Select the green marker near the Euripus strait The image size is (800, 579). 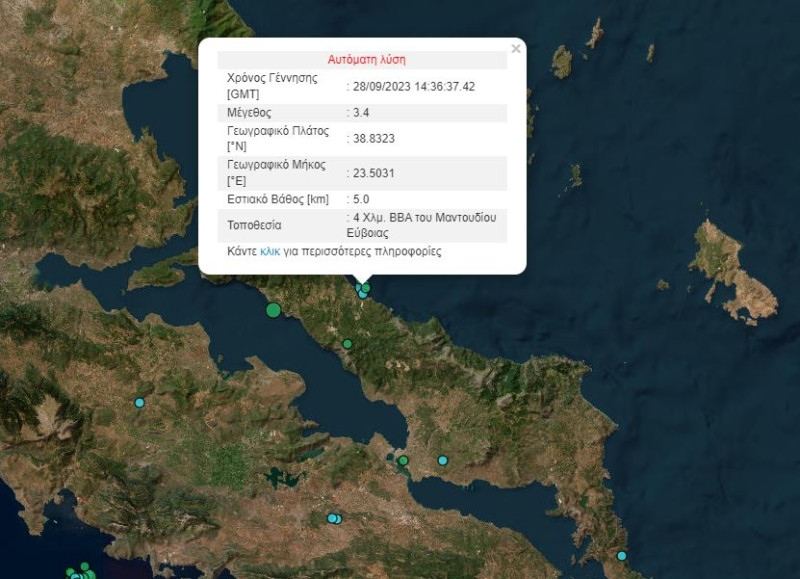coord(402,460)
